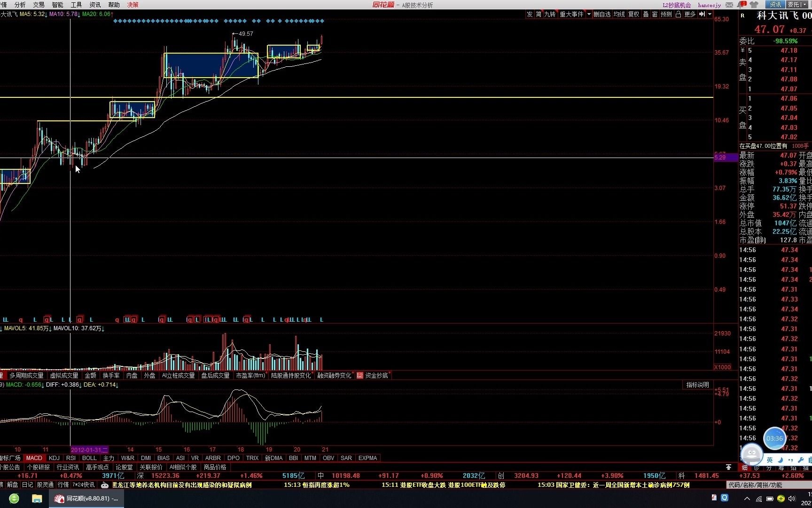The image size is (812, 508).
Task: Click the jump-to-end arrow icon
Action: point(702,15)
